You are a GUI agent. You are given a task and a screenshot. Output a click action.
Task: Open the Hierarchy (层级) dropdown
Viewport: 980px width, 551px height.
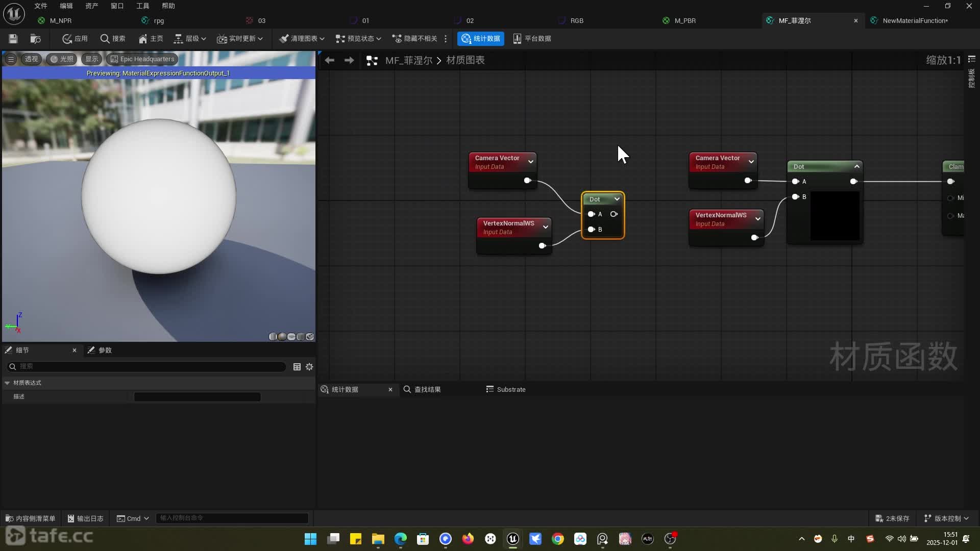pyautogui.click(x=190, y=39)
